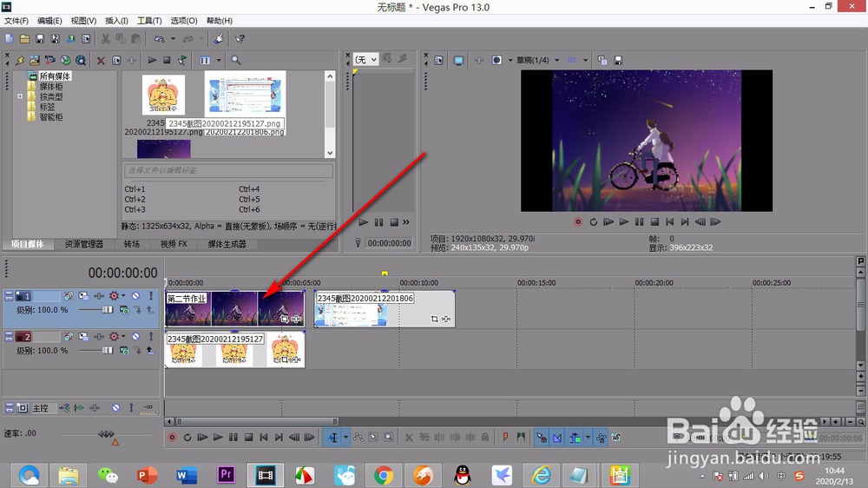Pause playback under the video preview
This screenshot has width=868, height=488.
(640, 221)
